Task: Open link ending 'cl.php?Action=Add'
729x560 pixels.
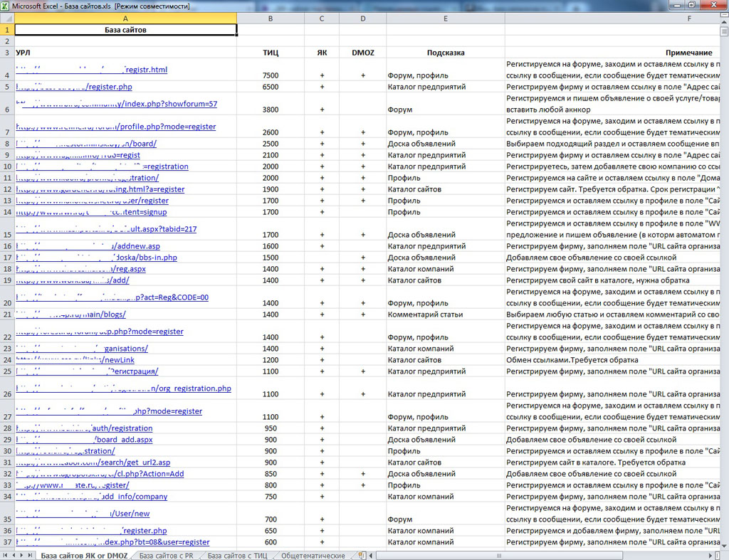Action: pos(100,474)
